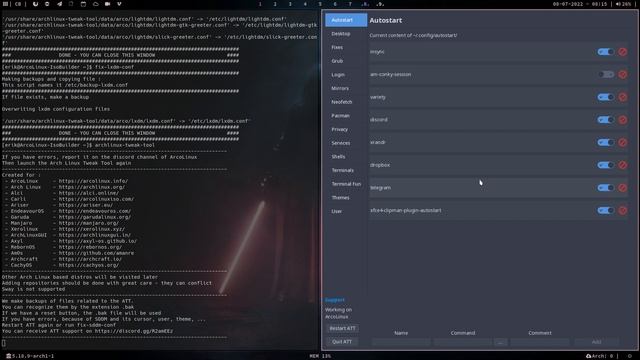Open the Terminals sidebar tab
The image size is (640, 360).
(x=346, y=170)
